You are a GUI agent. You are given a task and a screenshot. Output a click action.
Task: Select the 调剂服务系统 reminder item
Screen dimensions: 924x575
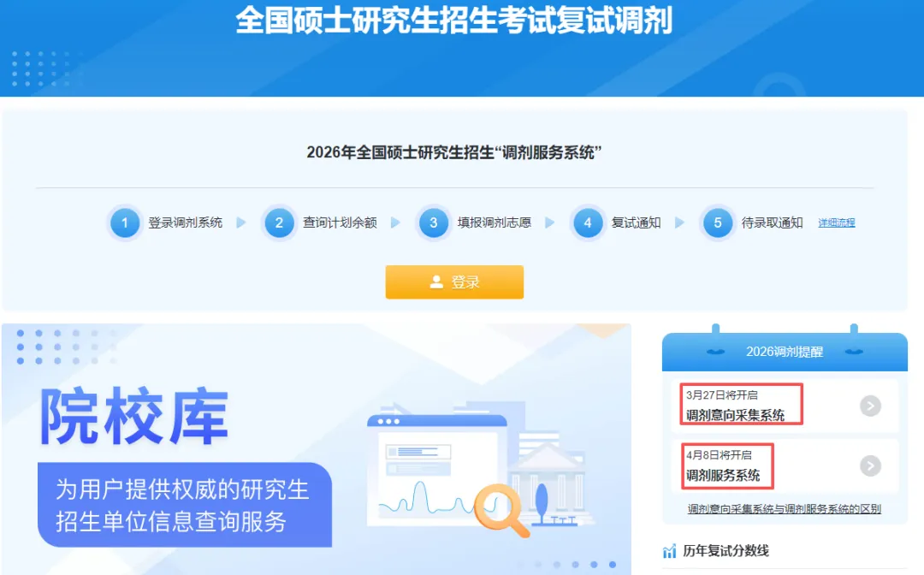(785, 466)
